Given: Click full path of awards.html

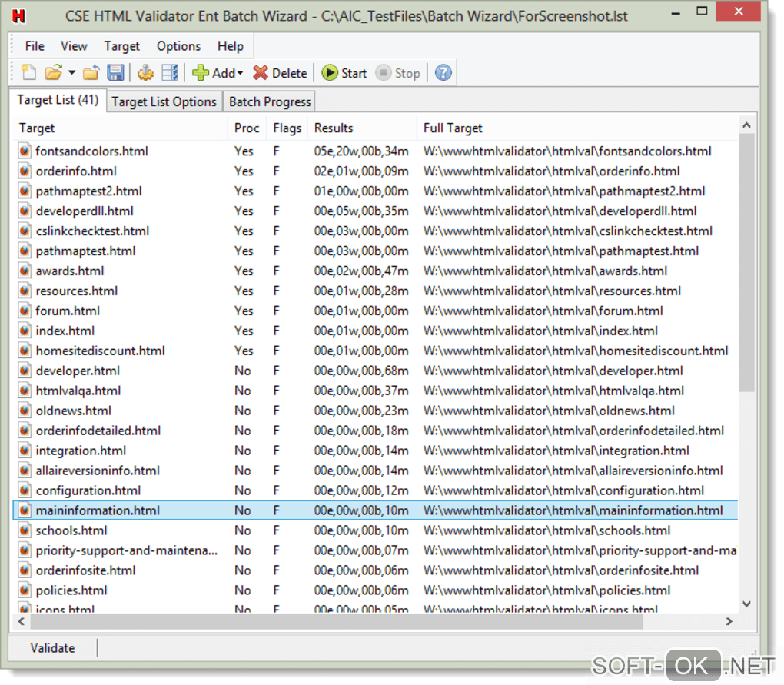Looking at the screenshot, I should click(545, 271).
